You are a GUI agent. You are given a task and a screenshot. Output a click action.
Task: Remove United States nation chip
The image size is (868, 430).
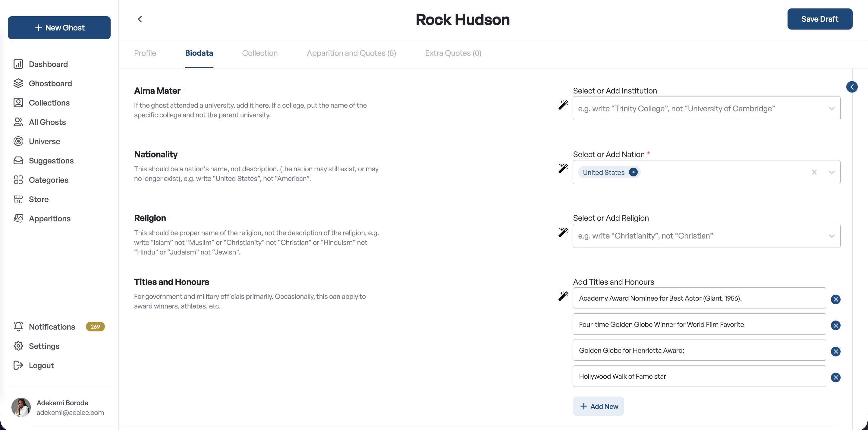(x=633, y=172)
